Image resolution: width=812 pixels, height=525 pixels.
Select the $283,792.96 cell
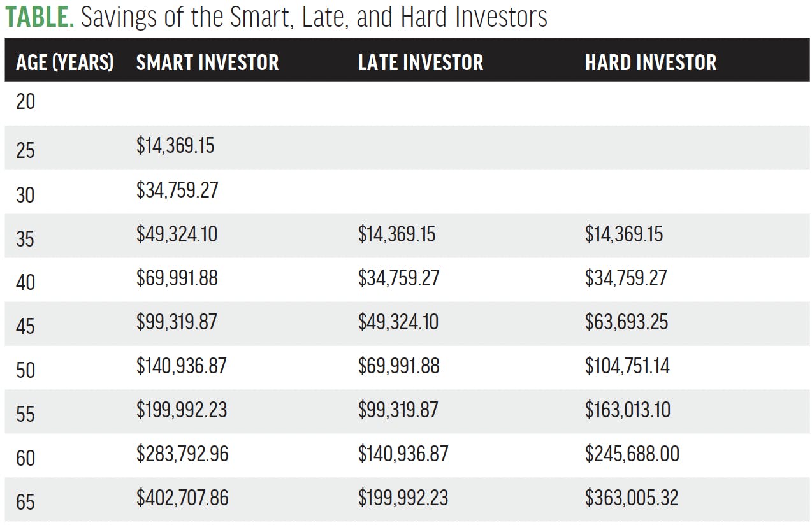coord(182,454)
